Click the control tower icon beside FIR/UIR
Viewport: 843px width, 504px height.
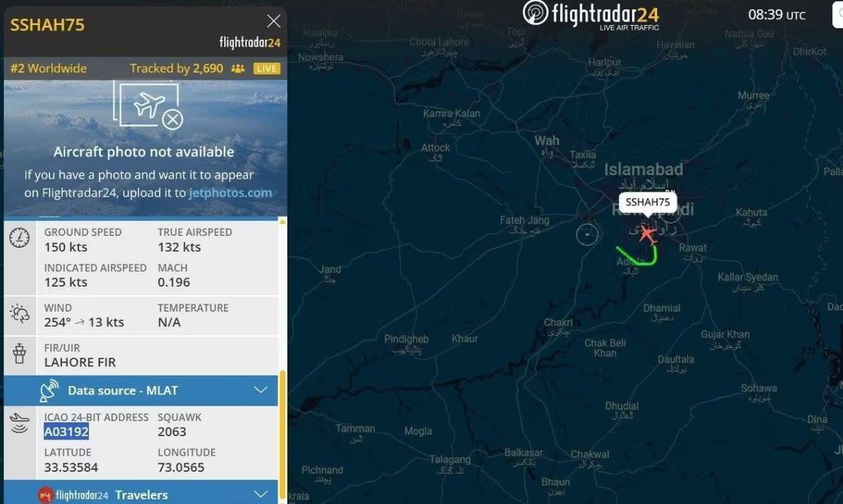click(19, 354)
